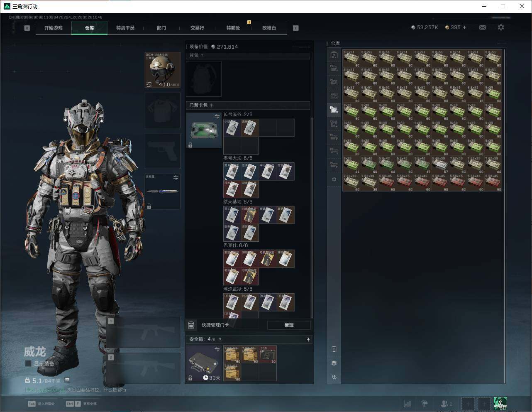Switch to the 仓库 tab
This screenshot has width=532, height=412.
tap(90, 28)
